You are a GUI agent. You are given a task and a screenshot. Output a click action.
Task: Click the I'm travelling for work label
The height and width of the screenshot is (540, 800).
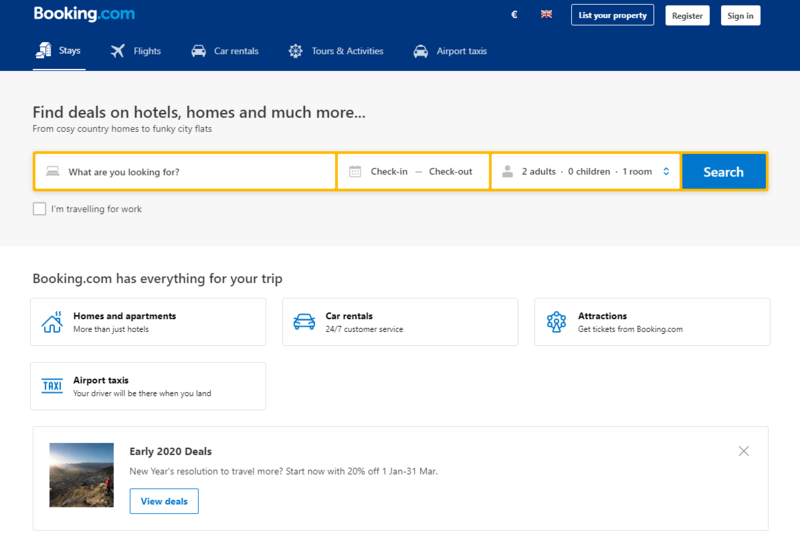pyautogui.click(x=96, y=209)
